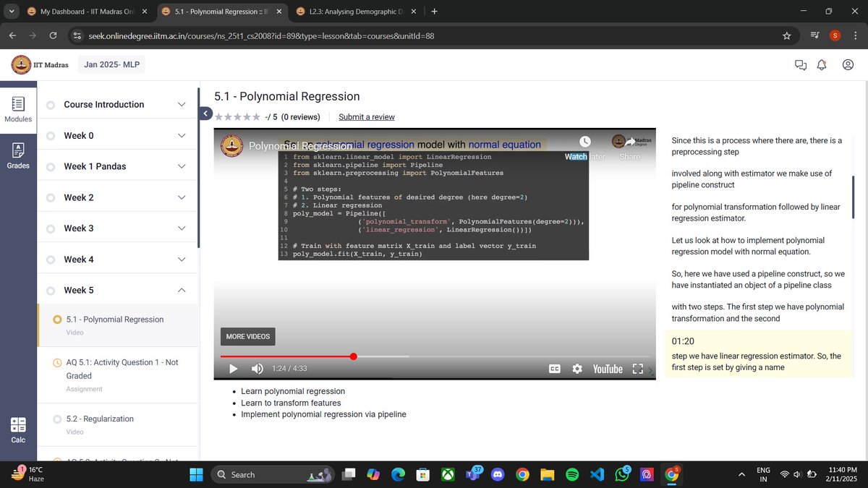868x488 pixels.
Task: Show hidden system tray icons
Action: pyautogui.click(x=741, y=474)
